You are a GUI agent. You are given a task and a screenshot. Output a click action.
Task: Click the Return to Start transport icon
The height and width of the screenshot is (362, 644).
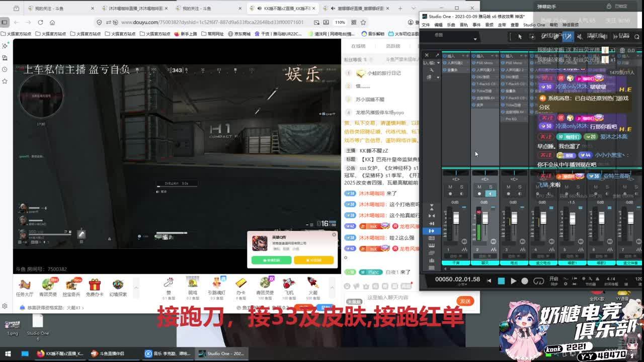pyautogui.click(x=489, y=281)
